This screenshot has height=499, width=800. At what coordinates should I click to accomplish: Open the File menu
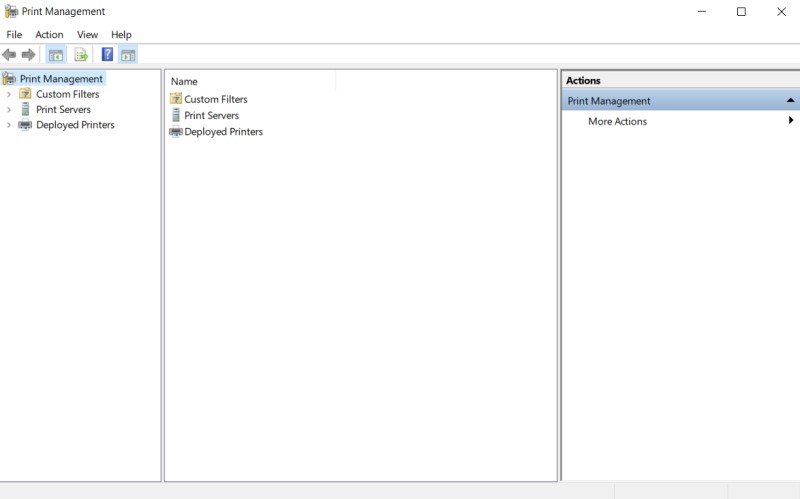[14, 34]
